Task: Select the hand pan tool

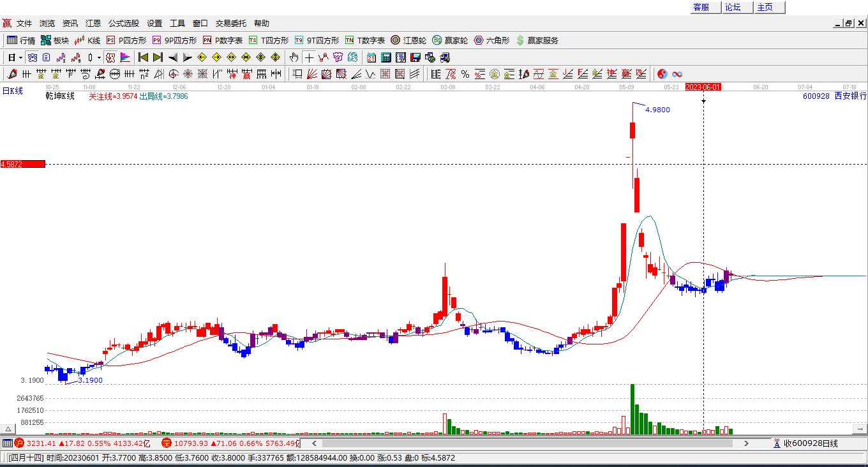Action: pyautogui.click(x=294, y=57)
